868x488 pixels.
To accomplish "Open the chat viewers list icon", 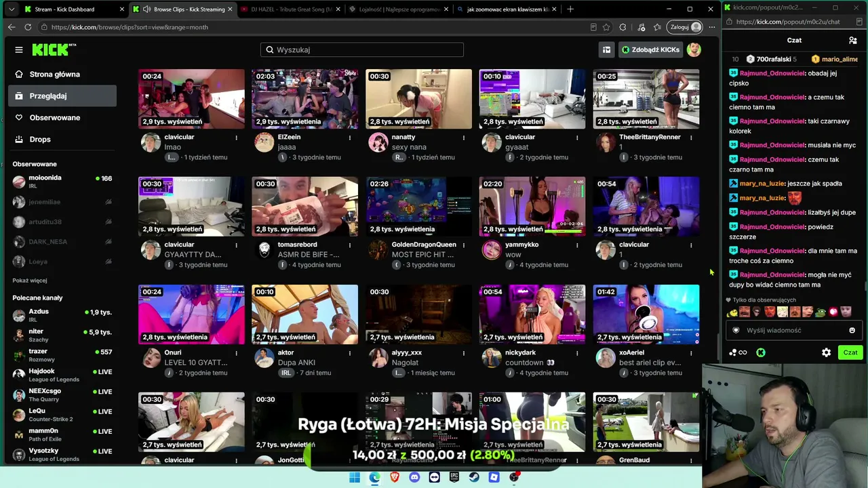I will [853, 40].
